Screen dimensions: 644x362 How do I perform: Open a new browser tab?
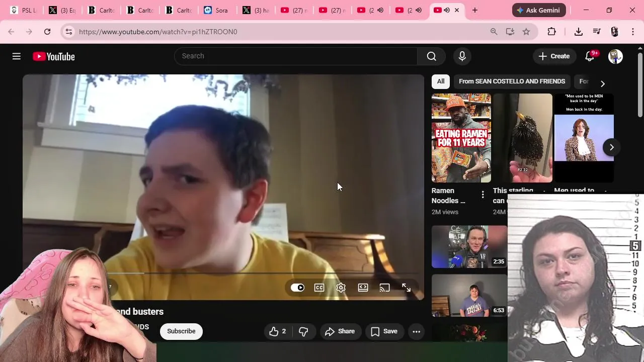point(474,10)
